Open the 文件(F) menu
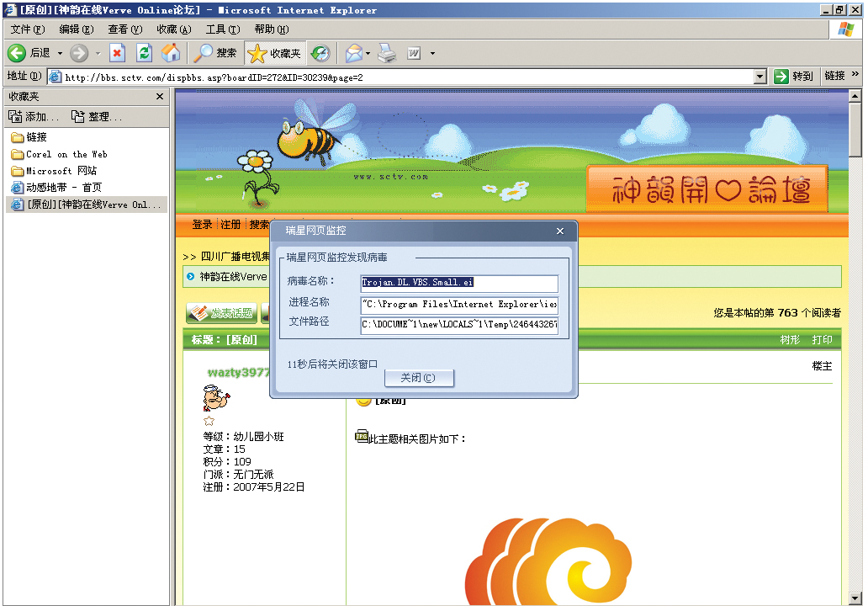This screenshot has width=868, height=606. point(28,29)
